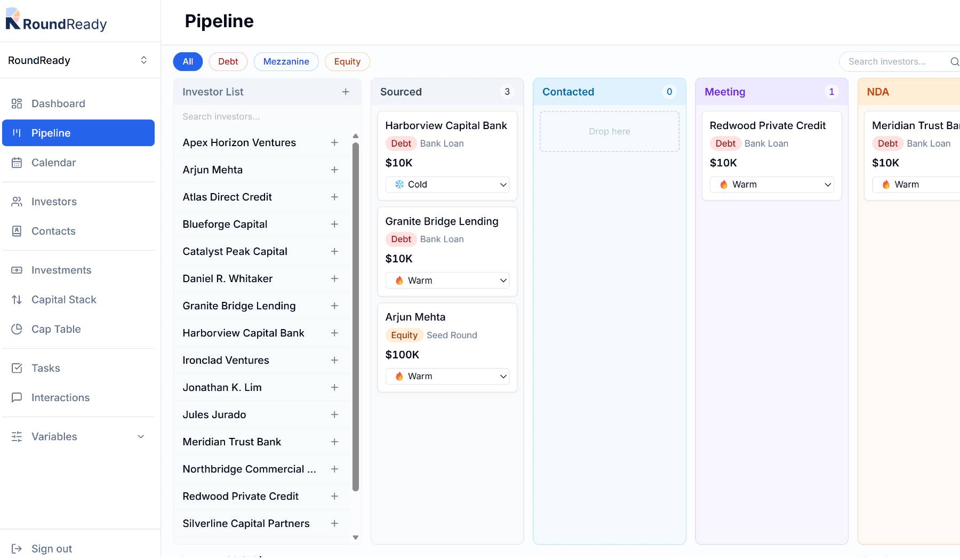960x560 pixels.
Task: Click the Meeting column header
Action: (772, 92)
